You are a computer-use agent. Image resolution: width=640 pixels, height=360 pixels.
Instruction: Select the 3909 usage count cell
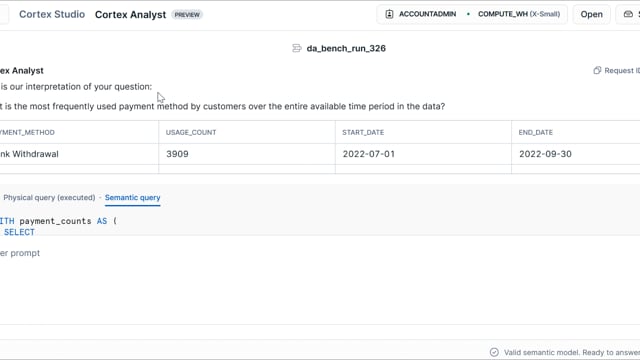point(247,154)
